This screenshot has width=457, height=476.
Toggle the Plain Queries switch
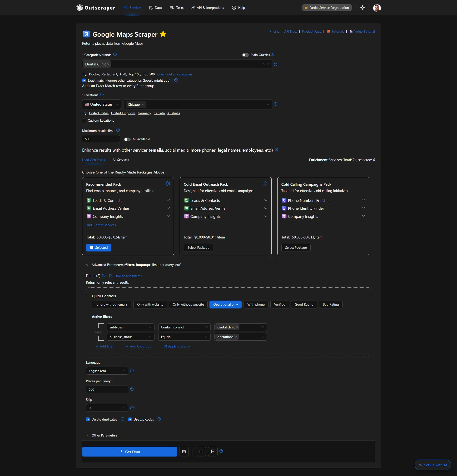point(245,55)
